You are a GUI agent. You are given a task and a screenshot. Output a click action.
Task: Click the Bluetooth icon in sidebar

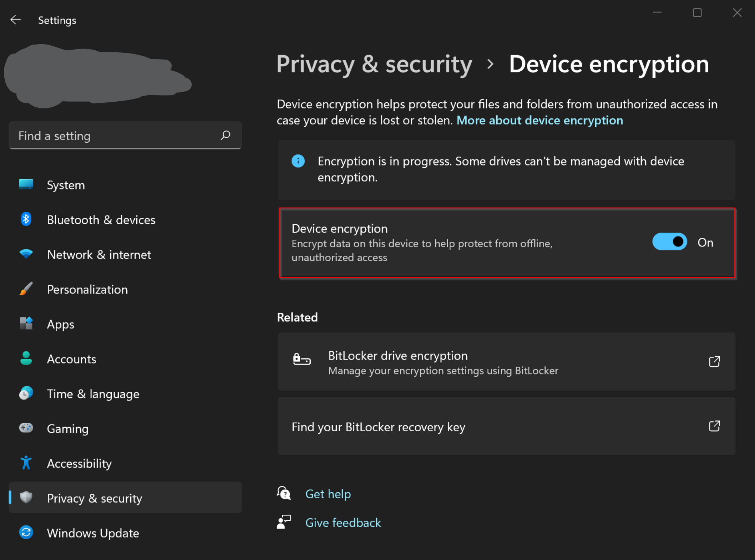coord(26,219)
